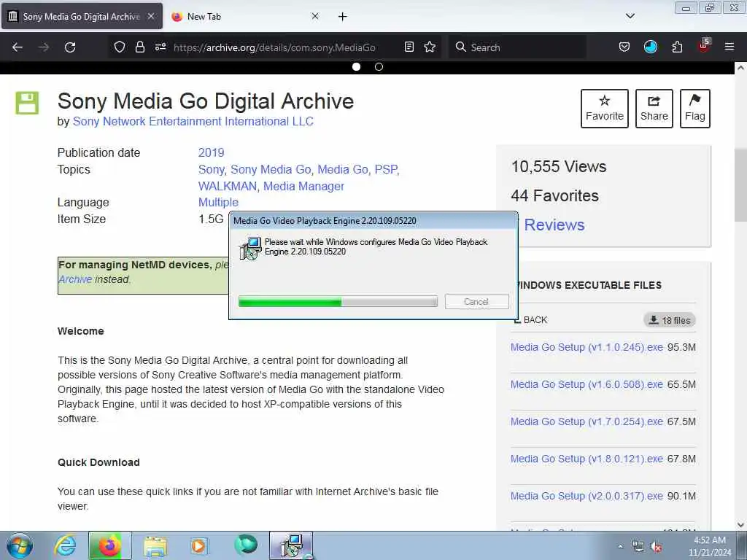Open the PSP topic link

(x=385, y=169)
